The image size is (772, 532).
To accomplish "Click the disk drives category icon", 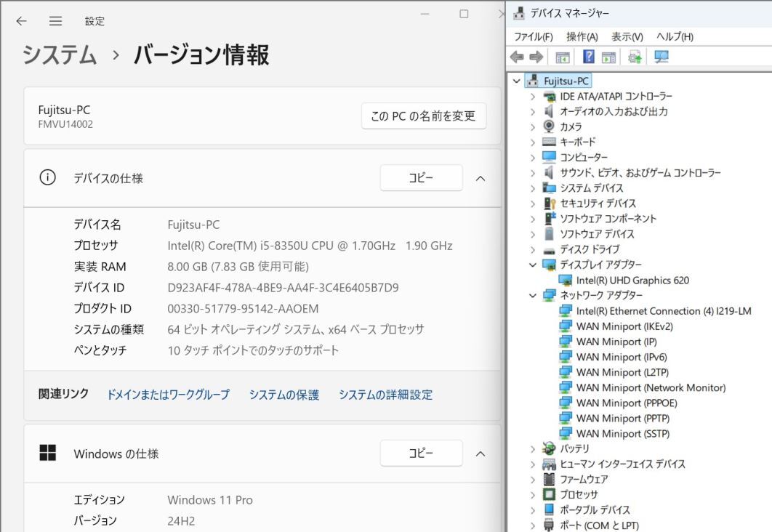I will 549,250.
